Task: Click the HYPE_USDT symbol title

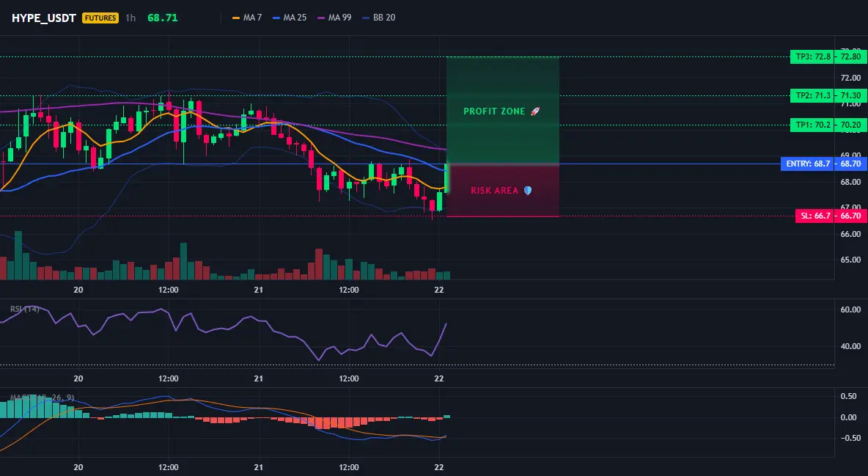Action: click(44, 18)
